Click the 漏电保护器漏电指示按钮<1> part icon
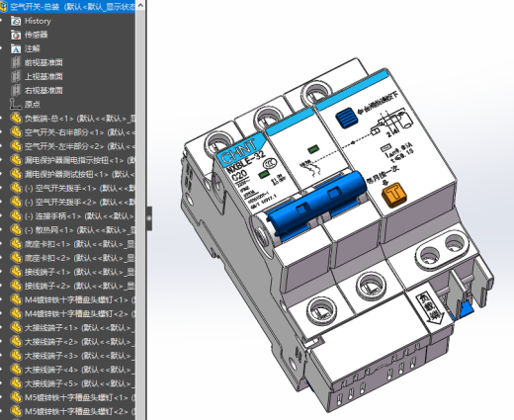The image size is (514, 420). pyautogui.click(x=16, y=160)
